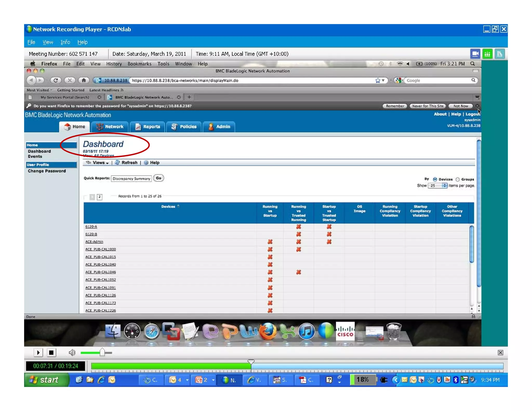This screenshot has height=411, width=532.
Task: Click Events in the left sidebar
Action: click(35, 156)
